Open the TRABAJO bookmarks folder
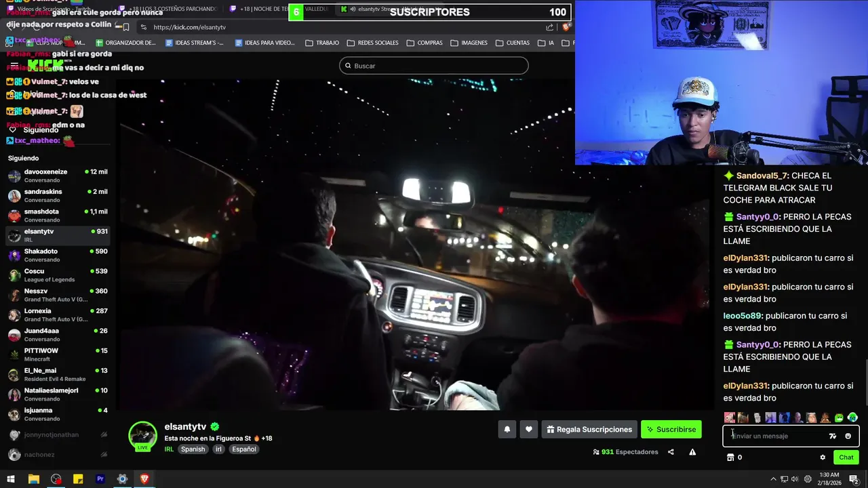 [322, 43]
